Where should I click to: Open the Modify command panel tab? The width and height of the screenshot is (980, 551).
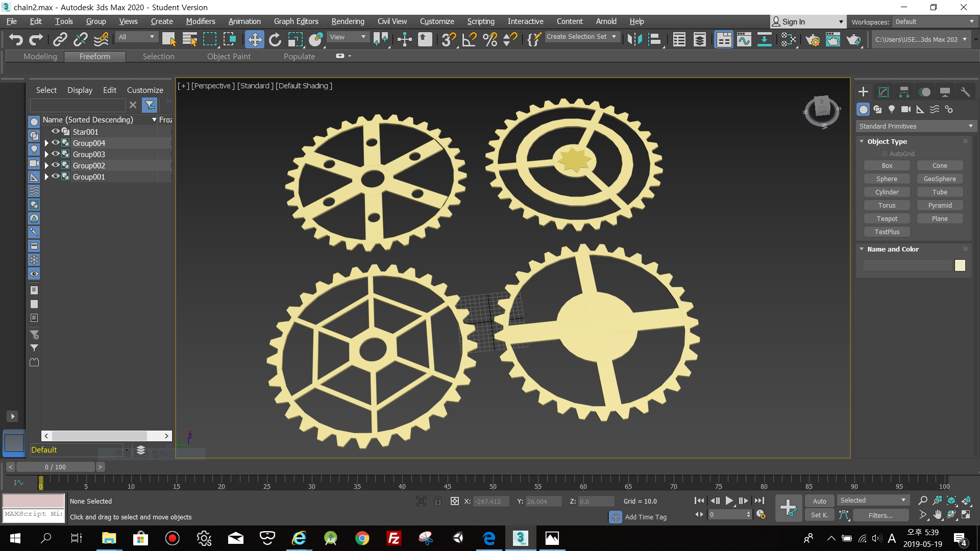point(884,92)
